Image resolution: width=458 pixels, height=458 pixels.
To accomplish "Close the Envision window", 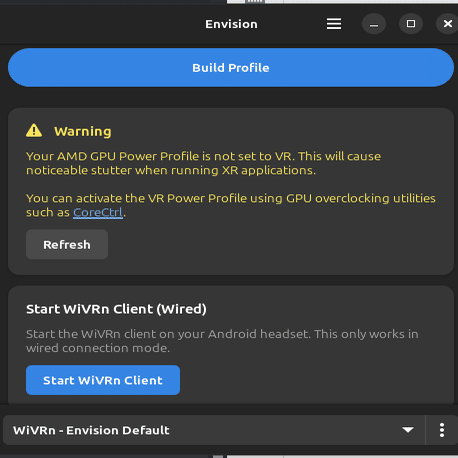I will 448,24.
